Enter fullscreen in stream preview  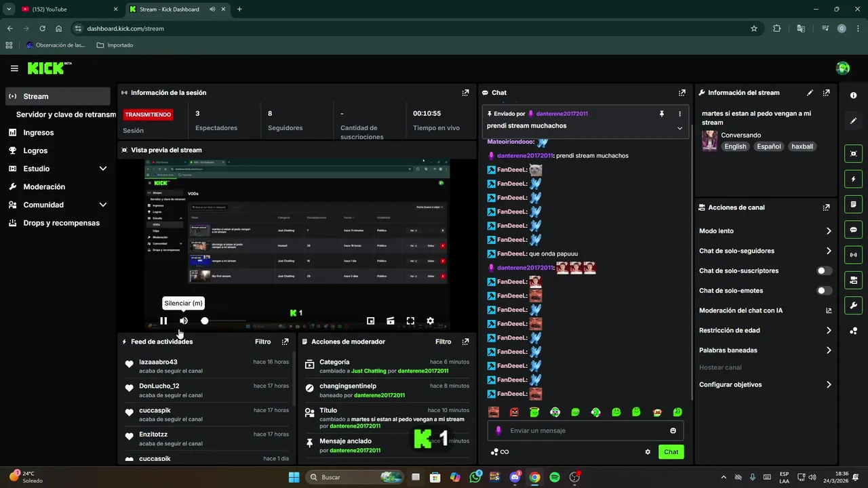click(x=410, y=321)
